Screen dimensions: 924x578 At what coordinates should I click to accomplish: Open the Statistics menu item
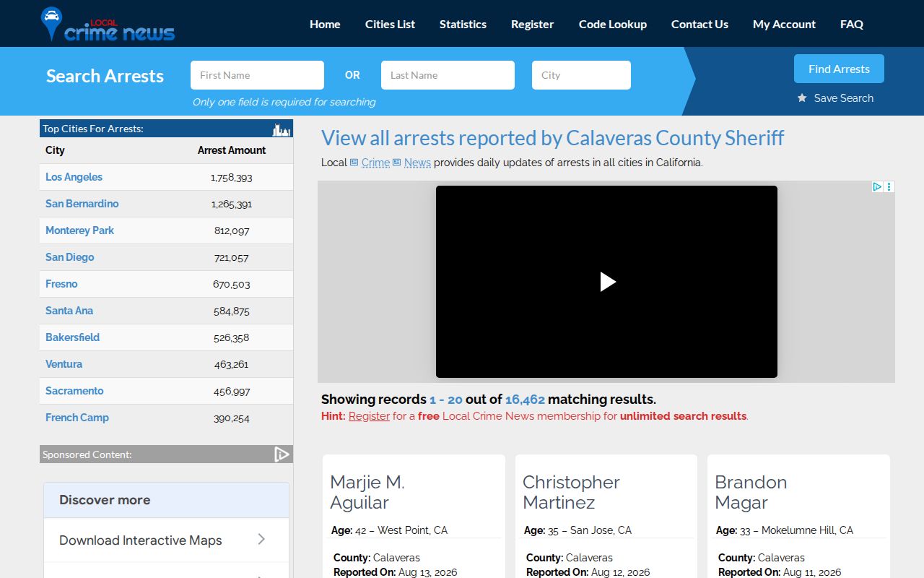click(463, 24)
